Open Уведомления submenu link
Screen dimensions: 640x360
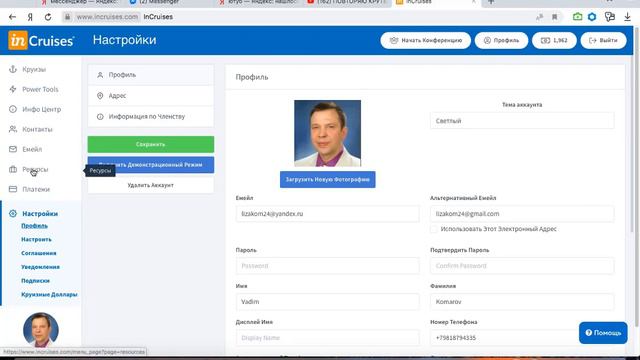pyautogui.click(x=40, y=267)
